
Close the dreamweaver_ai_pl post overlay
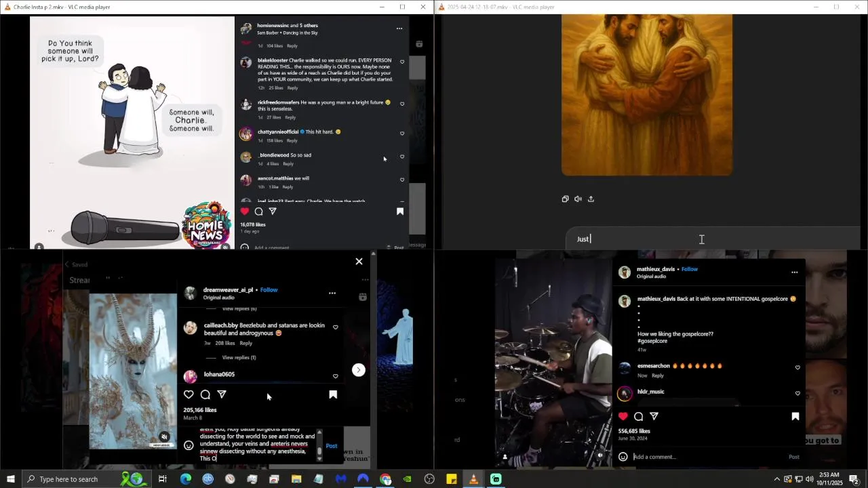click(359, 262)
